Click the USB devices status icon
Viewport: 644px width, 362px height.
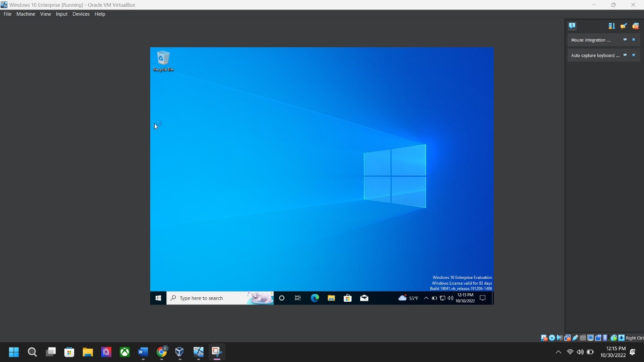pyautogui.click(x=575, y=338)
